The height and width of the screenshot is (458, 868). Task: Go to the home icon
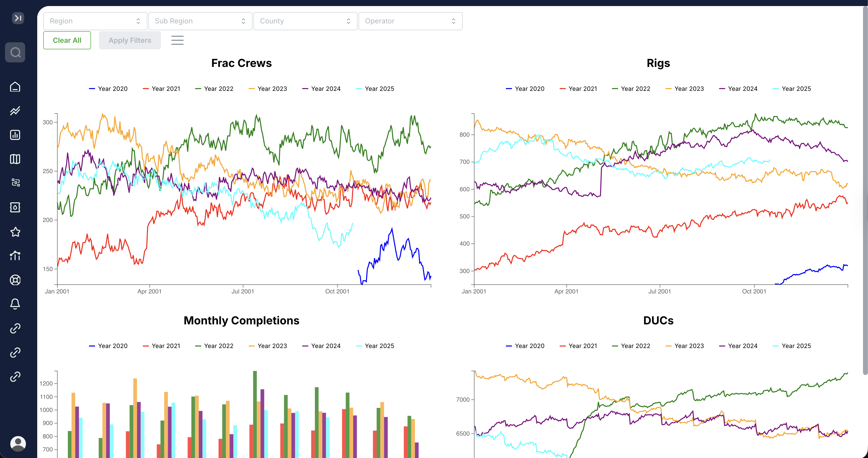click(x=15, y=87)
